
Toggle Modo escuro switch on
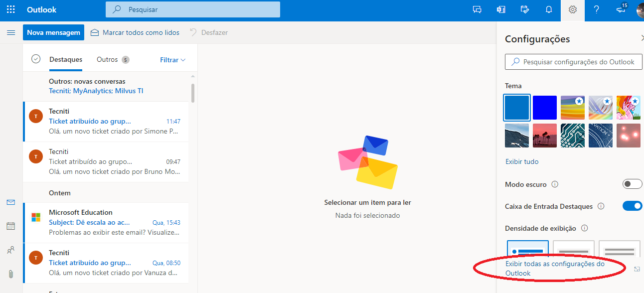click(633, 184)
